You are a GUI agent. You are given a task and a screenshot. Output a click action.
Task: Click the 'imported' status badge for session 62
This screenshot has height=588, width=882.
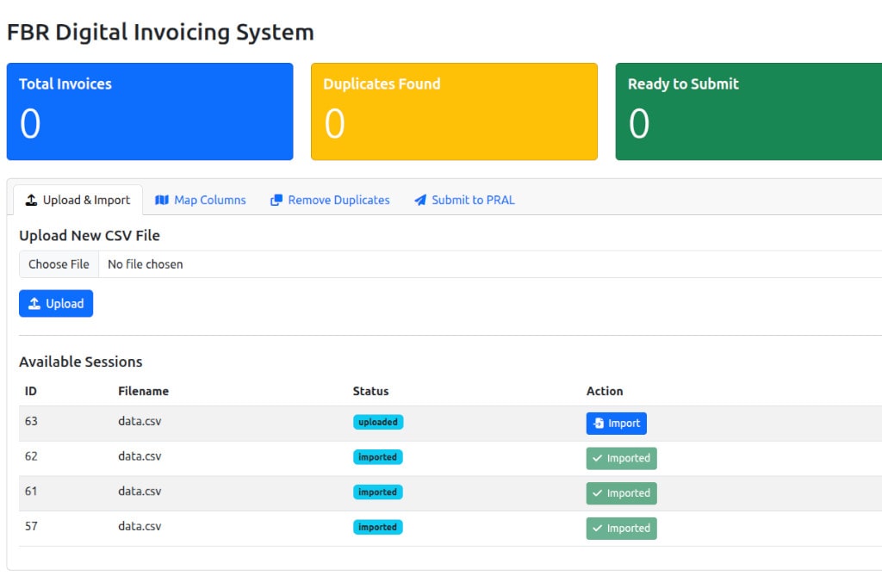(x=377, y=457)
